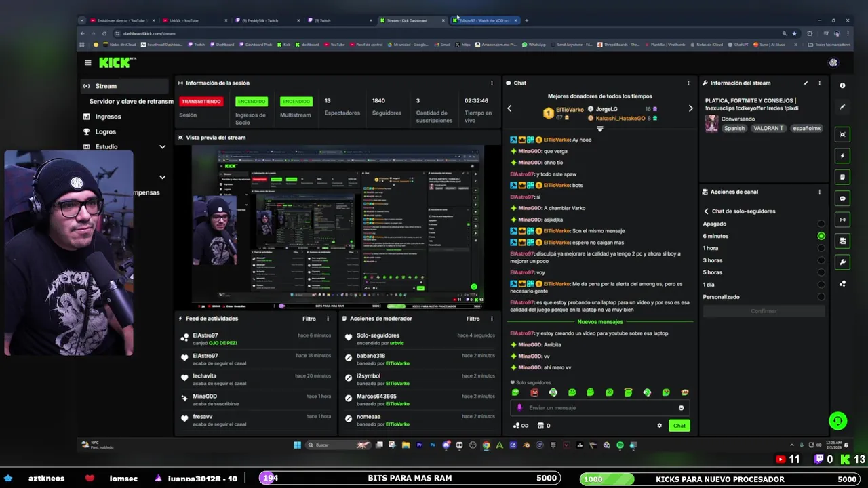The image size is (868, 488).
Task: Open chat settings gear icon
Action: coord(659,426)
